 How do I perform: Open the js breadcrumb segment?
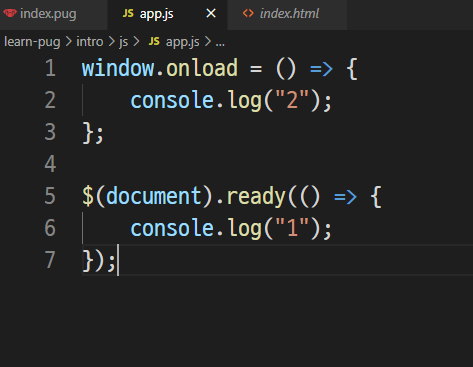(124, 42)
